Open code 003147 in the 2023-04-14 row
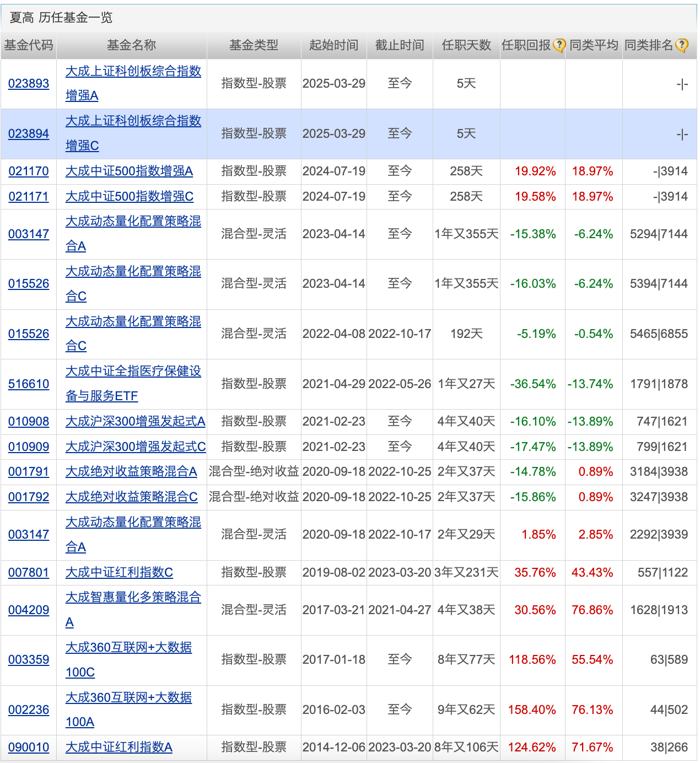Viewport: 700px width, 763px height. pyautogui.click(x=29, y=234)
